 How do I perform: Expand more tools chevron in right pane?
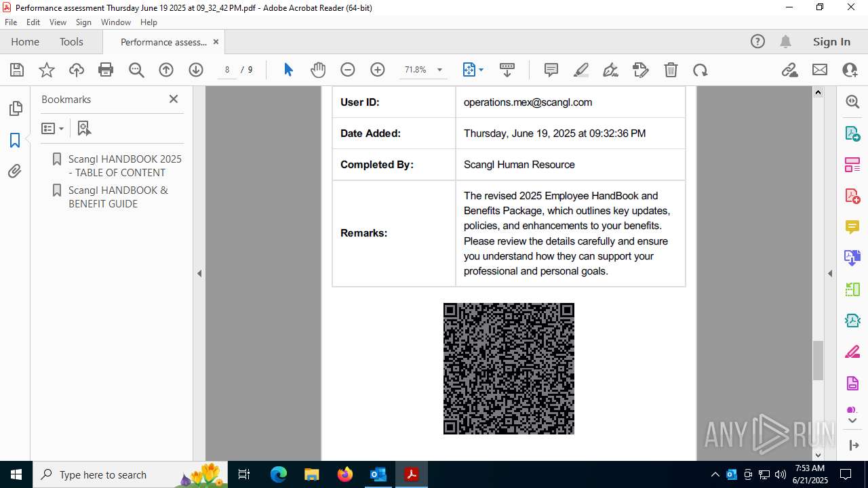(852, 421)
